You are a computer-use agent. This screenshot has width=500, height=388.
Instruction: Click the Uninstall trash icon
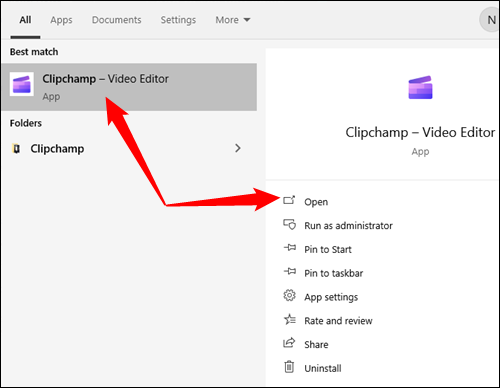[289, 367]
